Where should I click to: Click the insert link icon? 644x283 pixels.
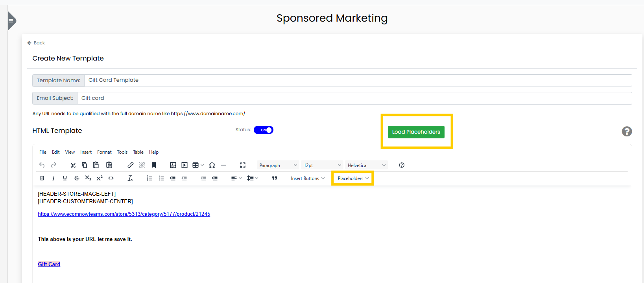(x=131, y=165)
